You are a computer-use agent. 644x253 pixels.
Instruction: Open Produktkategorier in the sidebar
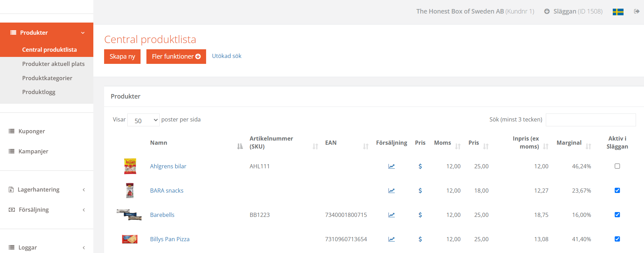pyautogui.click(x=47, y=78)
